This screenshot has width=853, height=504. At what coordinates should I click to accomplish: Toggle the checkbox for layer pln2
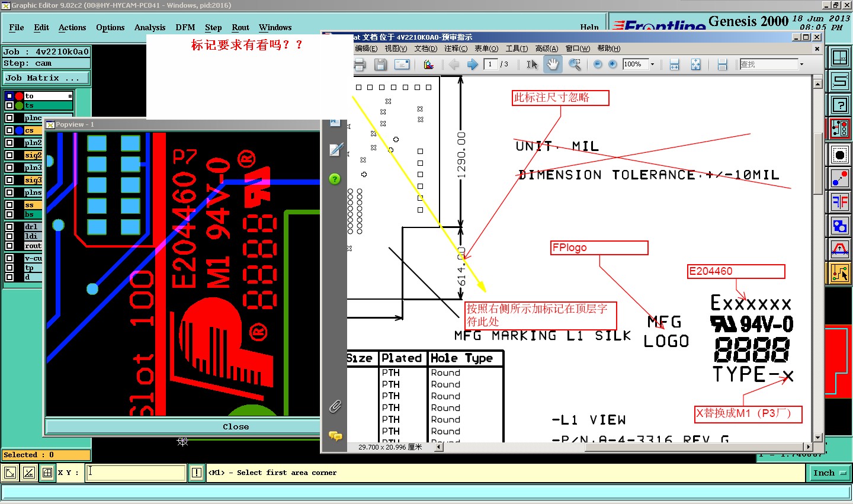click(x=9, y=143)
